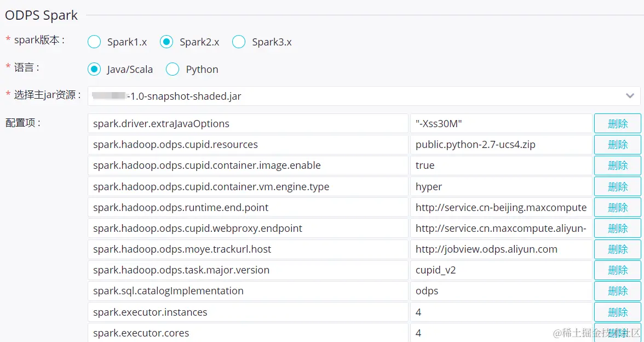
Task: Switch language to Python
Action: coord(173,69)
